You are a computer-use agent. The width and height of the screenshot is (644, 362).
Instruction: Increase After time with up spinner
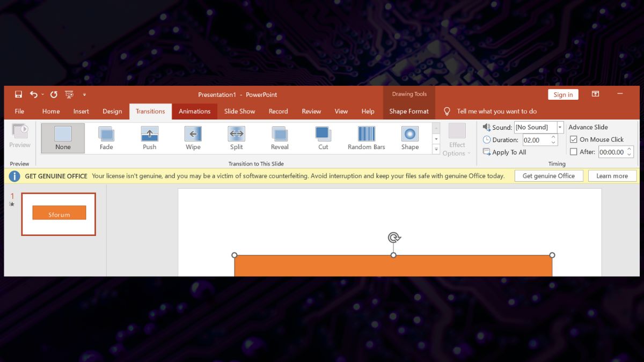630,149
